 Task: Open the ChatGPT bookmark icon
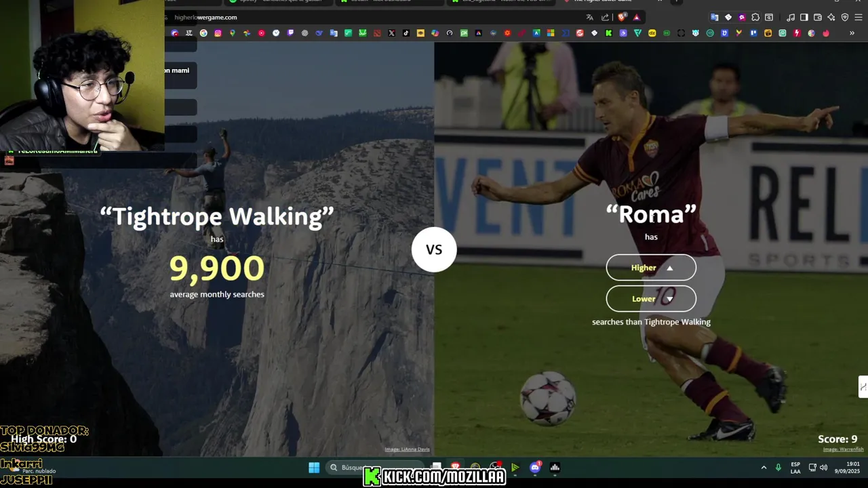(x=304, y=33)
